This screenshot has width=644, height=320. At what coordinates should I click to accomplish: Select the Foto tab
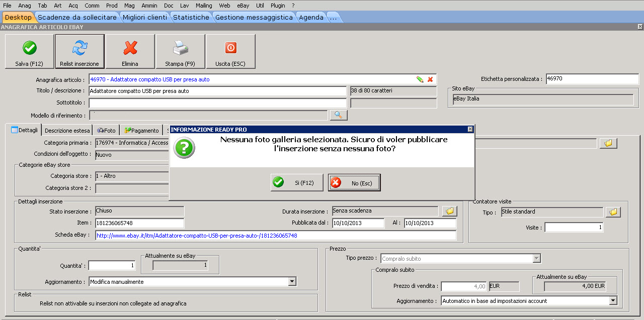pyautogui.click(x=106, y=130)
